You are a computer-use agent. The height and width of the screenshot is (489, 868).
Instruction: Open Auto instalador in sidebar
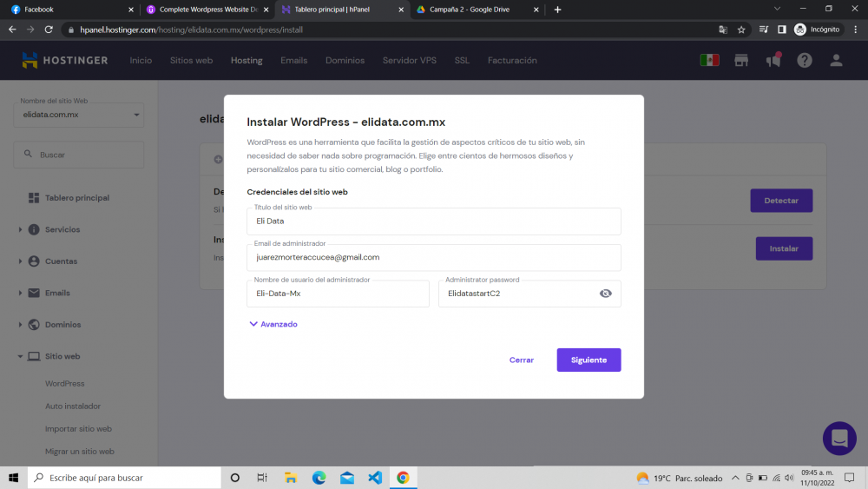click(73, 406)
